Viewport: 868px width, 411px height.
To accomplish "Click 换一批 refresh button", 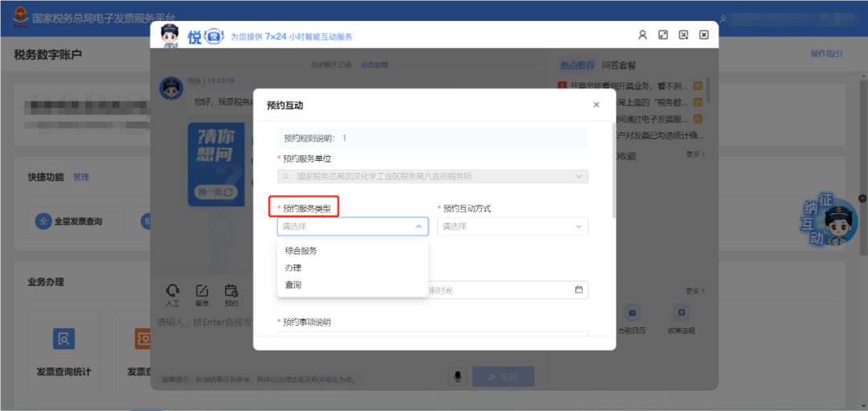I will [216, 192].
